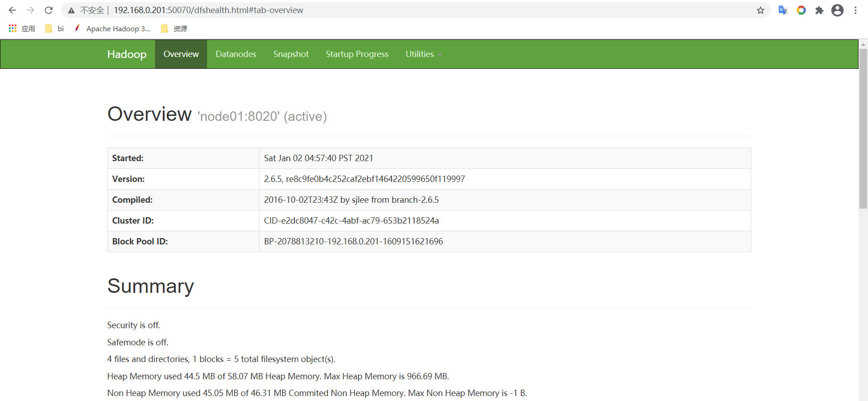The image size is (868, 401).
Task: Click the 'Summary' section heading
Action: click(x=151, y=286)
